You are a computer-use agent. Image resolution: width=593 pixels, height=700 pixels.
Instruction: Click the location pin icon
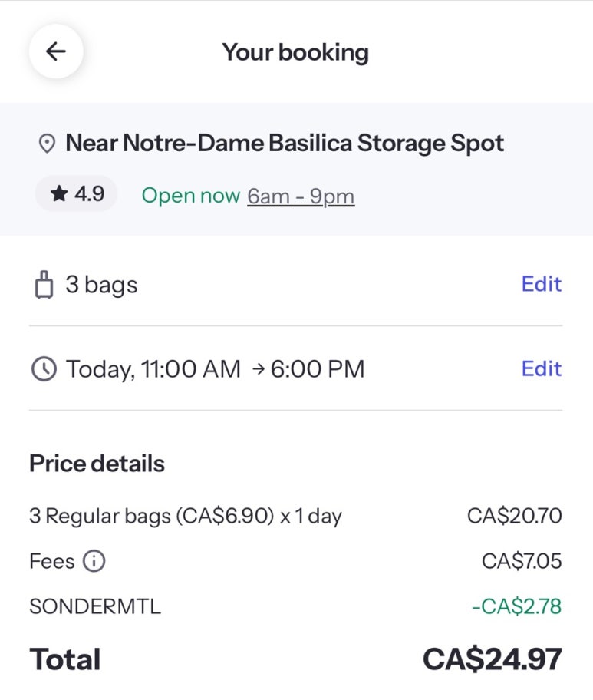47,144
